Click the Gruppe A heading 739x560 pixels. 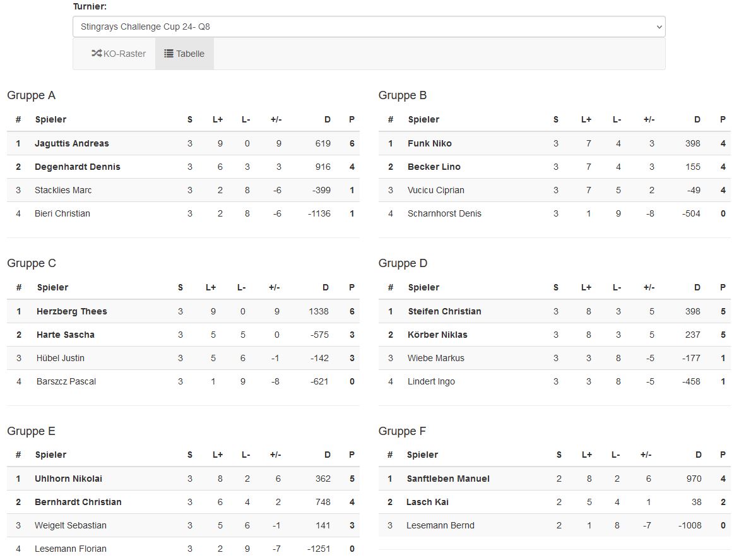[31, 95]
